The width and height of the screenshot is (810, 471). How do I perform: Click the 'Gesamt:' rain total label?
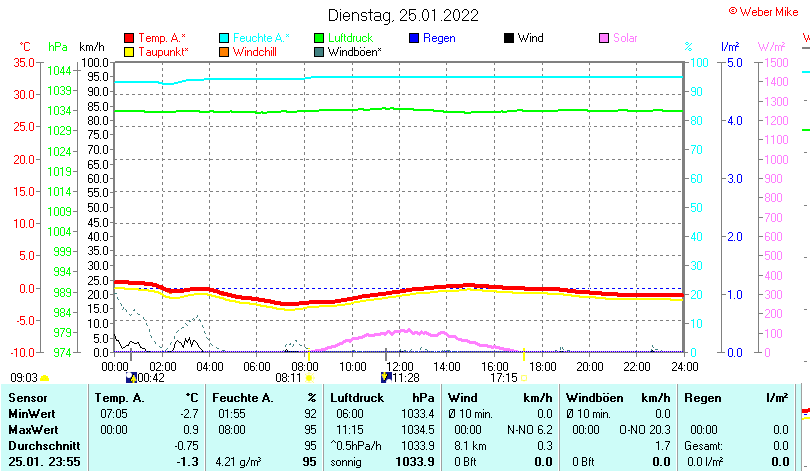coord(703,446)
